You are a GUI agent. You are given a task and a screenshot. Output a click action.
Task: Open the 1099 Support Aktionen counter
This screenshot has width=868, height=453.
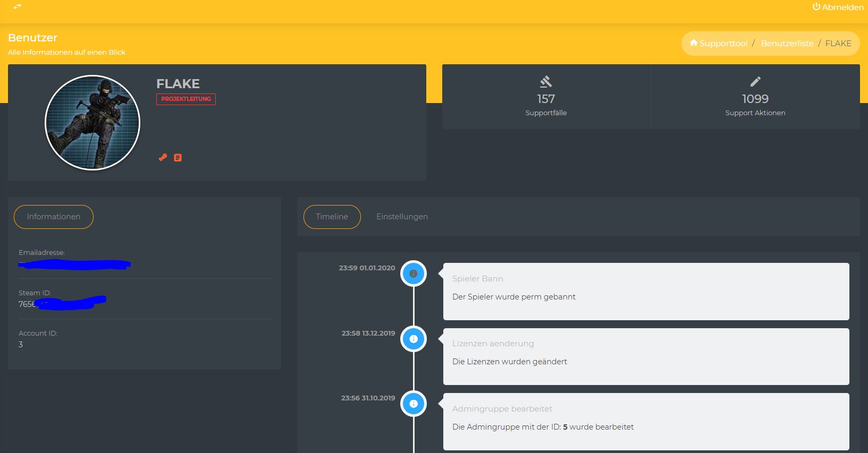pyautogui.click(x=755, y=99)
